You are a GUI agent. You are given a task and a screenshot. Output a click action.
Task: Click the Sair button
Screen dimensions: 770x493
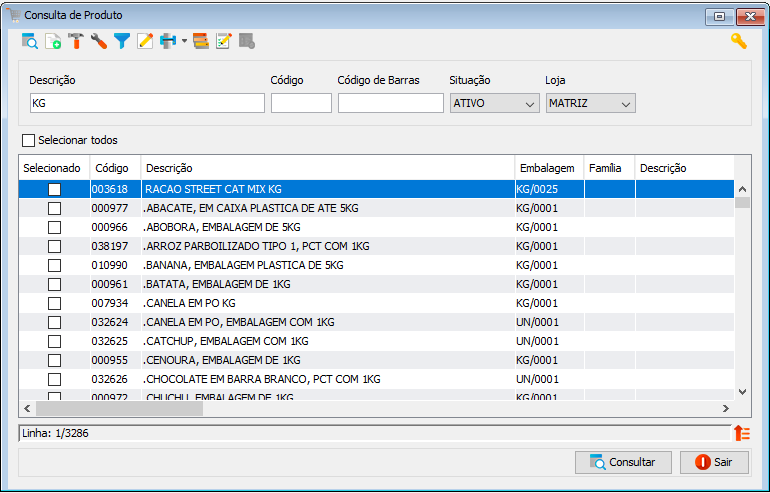[x=714, y=462]
